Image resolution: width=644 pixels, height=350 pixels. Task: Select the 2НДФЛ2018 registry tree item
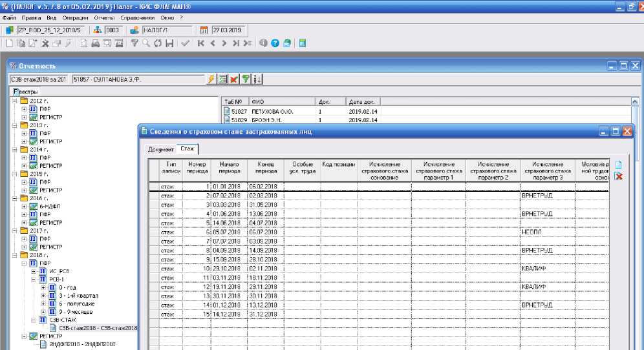click(x=81, y=344)
